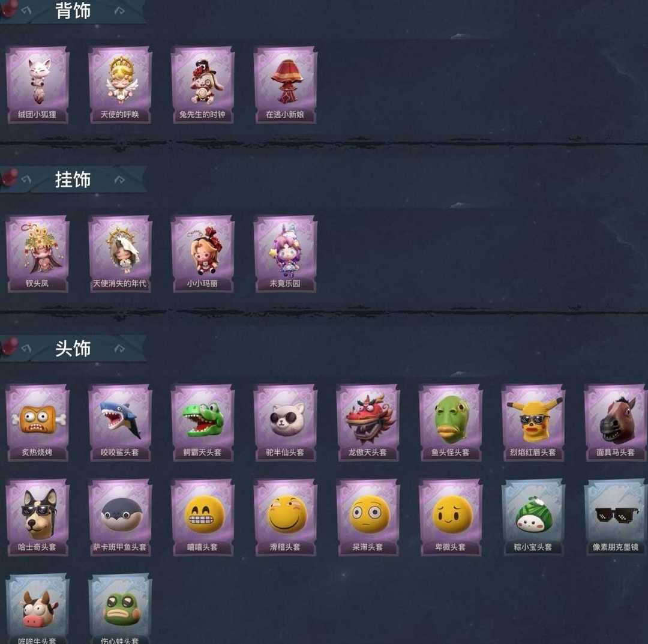Choose the 哞哞牛头套 cow headgear
The image size is (648, 644).
click(x=37, y=609)
